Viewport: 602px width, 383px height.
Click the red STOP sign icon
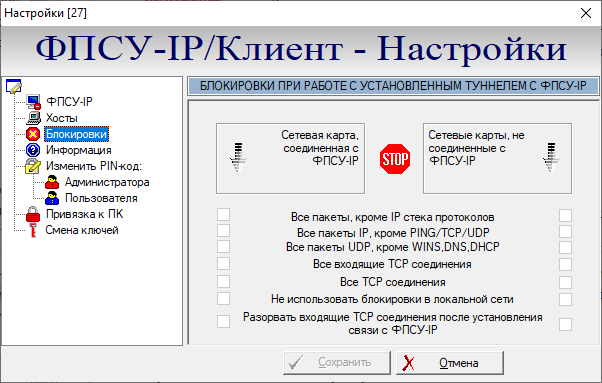[x=395, y=159]
